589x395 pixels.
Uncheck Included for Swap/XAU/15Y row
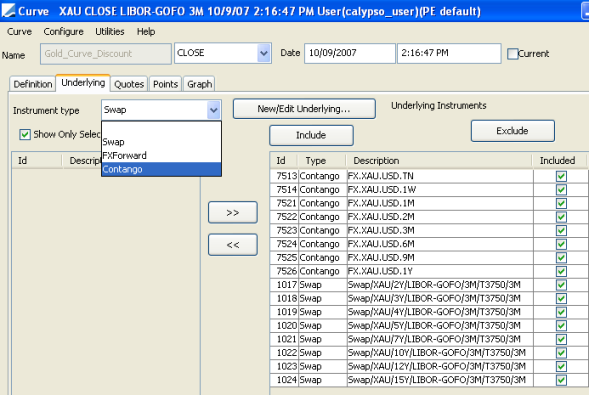pos(561,380)
